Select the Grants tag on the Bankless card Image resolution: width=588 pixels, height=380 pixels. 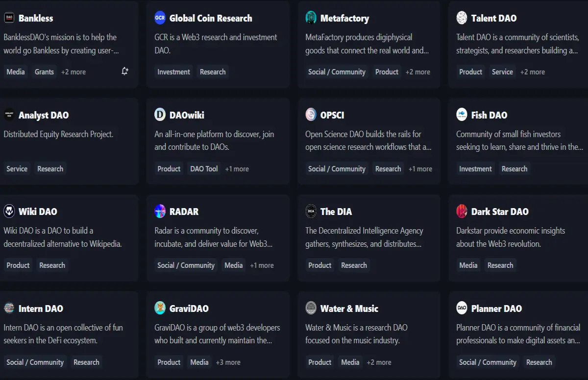click(44, 72)
